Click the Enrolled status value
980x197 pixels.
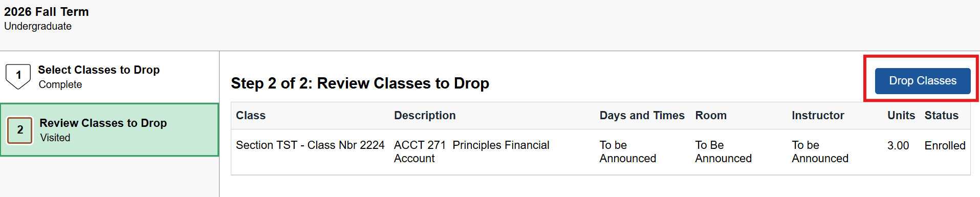[x=945, y=145]
